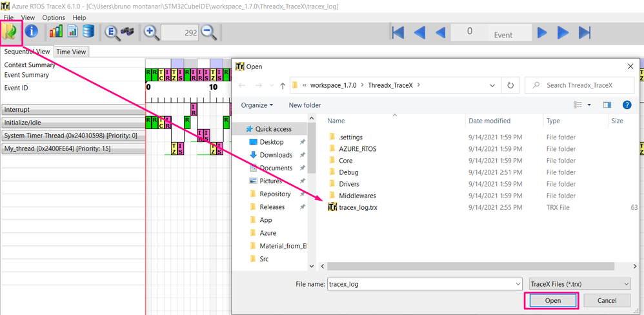This screenshot has height=315, width=644.
Task: Open the more view options arrow
Action: 589,105
